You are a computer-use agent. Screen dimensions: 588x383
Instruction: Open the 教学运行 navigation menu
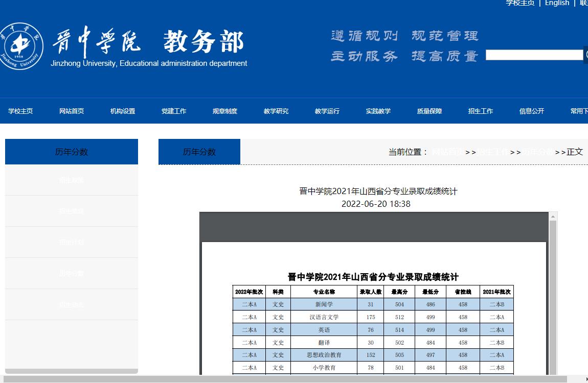pos(327,111)
